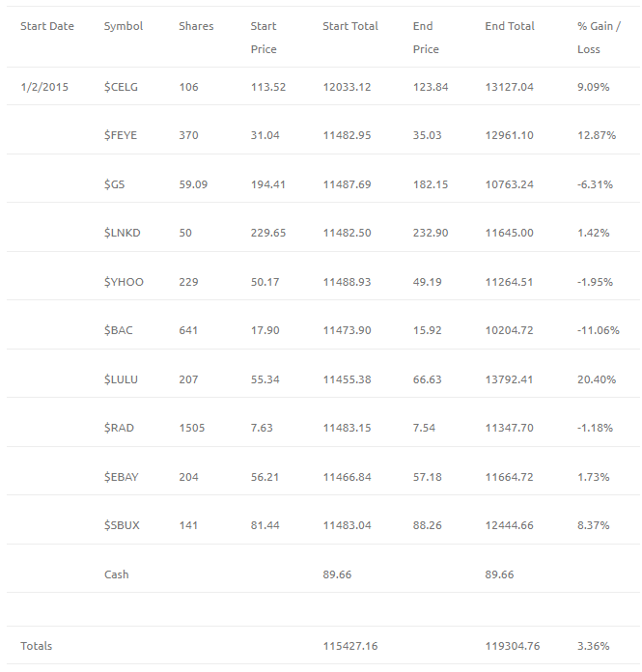Click the Shares column header
Image resolution: width=642 pixels, height=672 pixels.
tap(196, 26)
